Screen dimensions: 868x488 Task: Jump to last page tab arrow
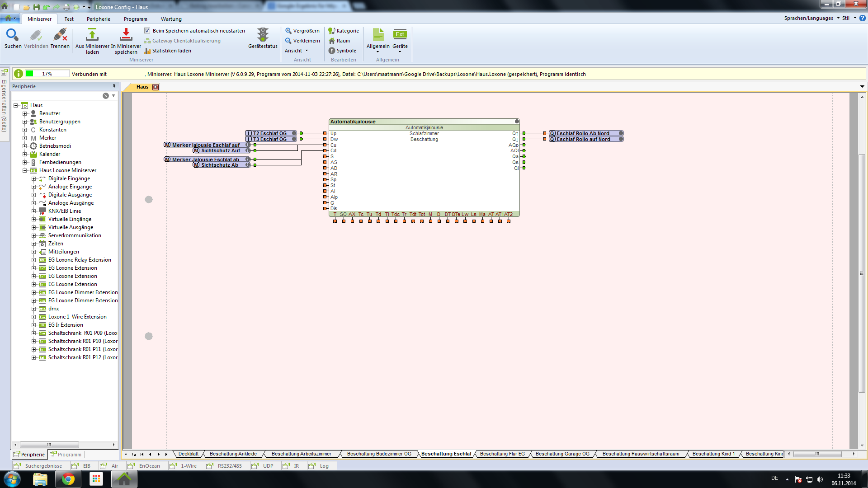point(167,454)
